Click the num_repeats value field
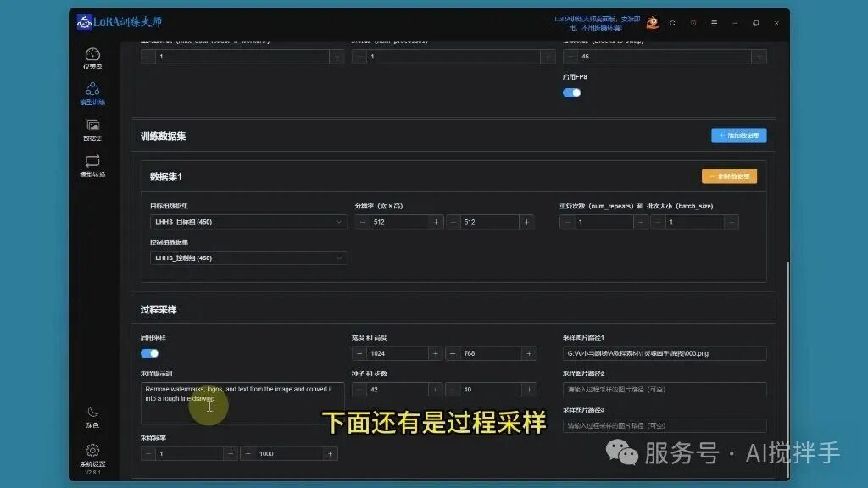This screenshot has height=488, width=868. [x=604, y=222]
